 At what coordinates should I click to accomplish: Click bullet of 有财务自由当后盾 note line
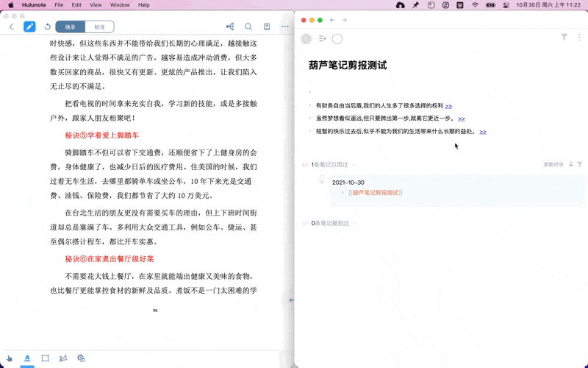[310, 105]
